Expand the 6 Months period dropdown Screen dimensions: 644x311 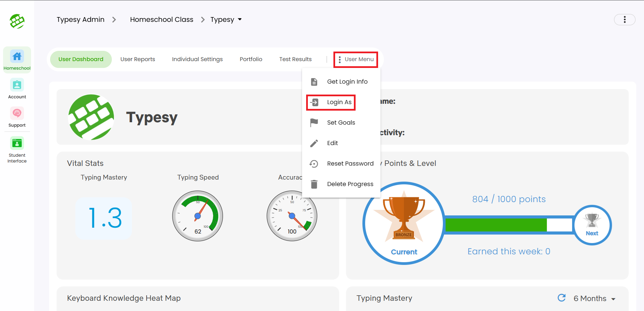pyautogui.click(x=594, y=298)
